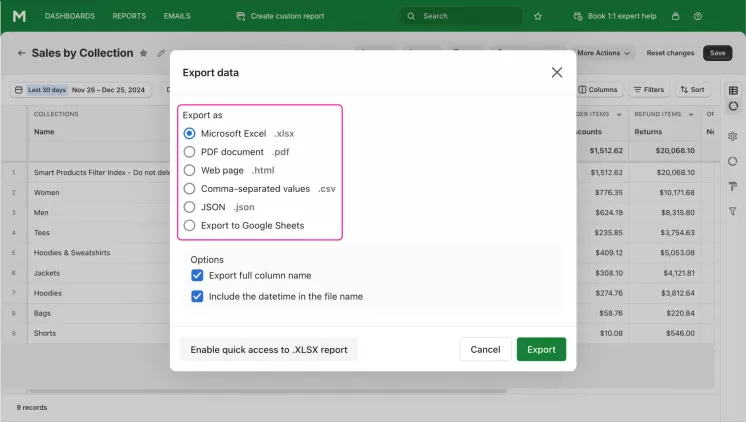746x422 pixels.
Task: Open the Reports menu
Action: click(x=129, y=16)
